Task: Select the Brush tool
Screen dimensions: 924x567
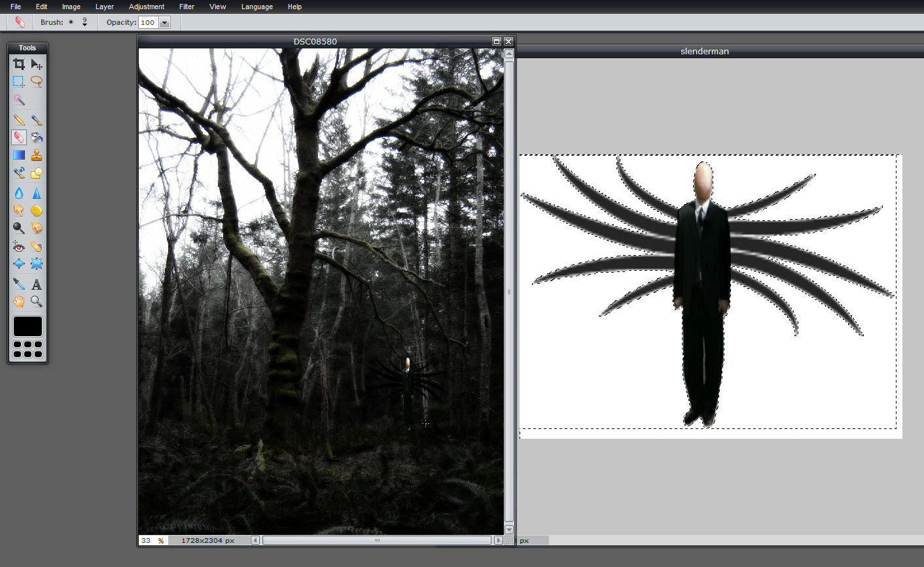Action: (37, 120)
